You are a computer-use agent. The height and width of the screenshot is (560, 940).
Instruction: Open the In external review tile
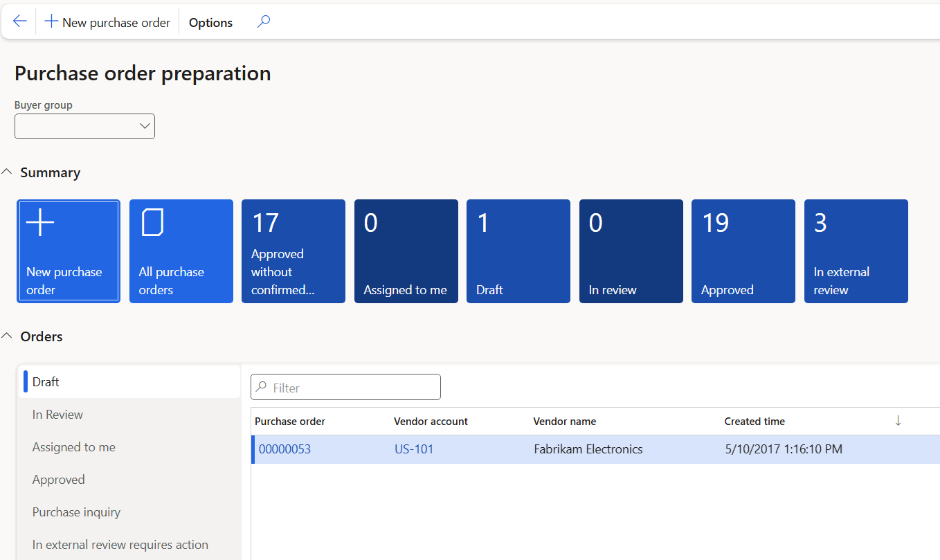(856, 251)
